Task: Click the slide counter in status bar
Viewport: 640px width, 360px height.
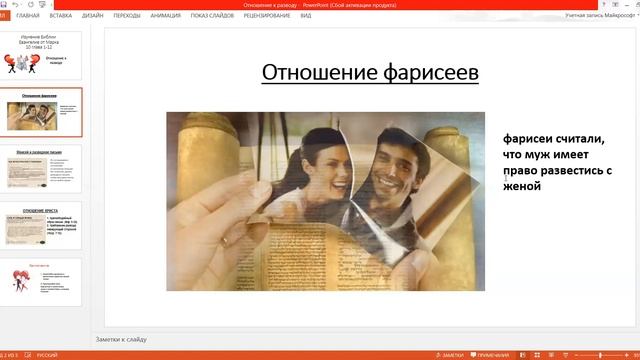Action: coord(9,355)
